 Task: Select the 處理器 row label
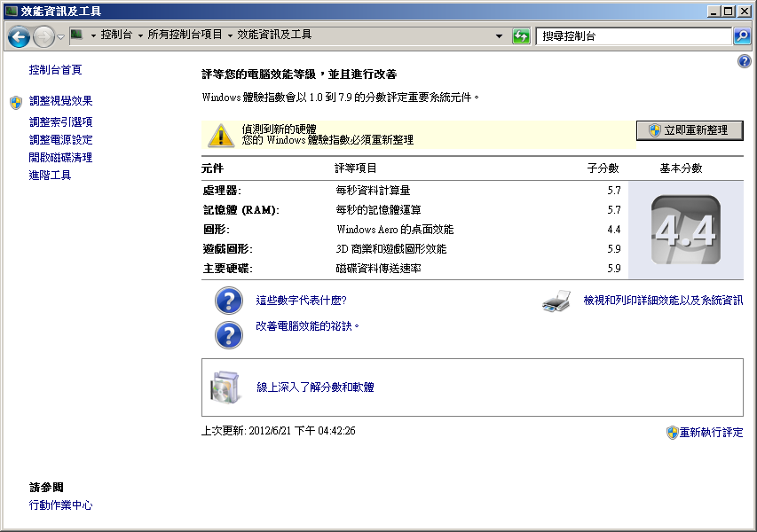(222, 191)
